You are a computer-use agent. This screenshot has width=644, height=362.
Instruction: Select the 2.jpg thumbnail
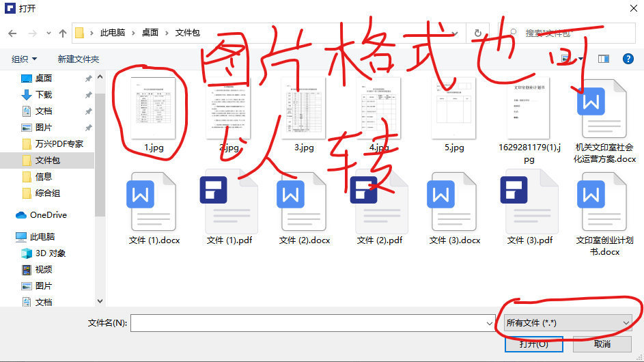pyautogui.click(x=228, y=109)
